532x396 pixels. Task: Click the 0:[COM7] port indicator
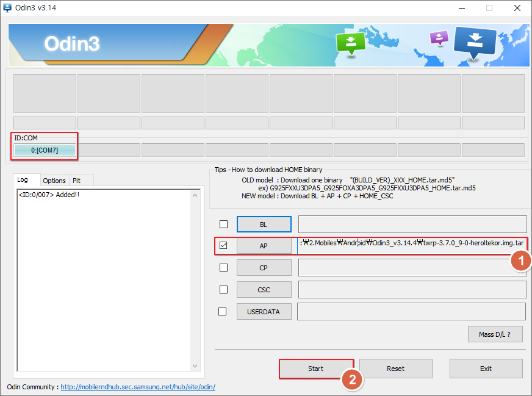pyautogui.click(x=45, y=150)
